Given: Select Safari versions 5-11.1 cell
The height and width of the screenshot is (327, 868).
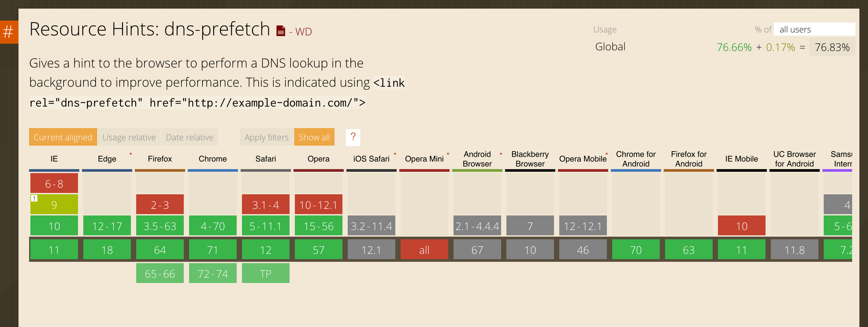Looking at the screenshot, I should click(x=266, y=225).
